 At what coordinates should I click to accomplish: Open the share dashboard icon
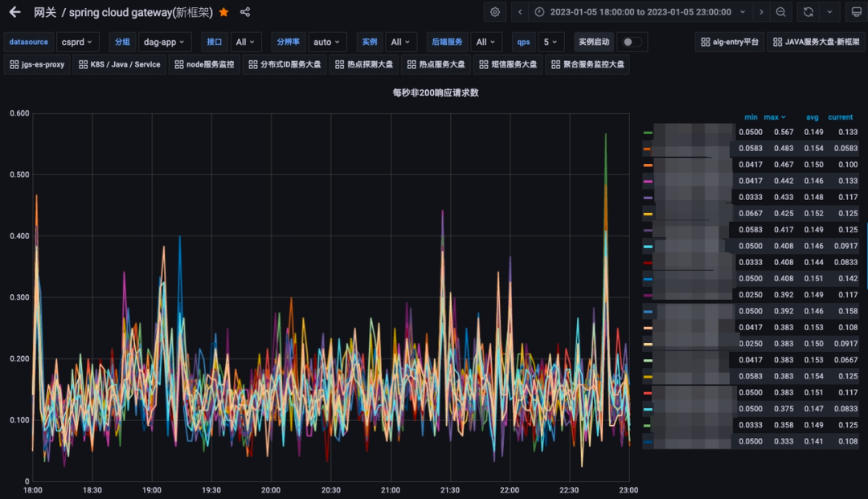tap(245, 12)
